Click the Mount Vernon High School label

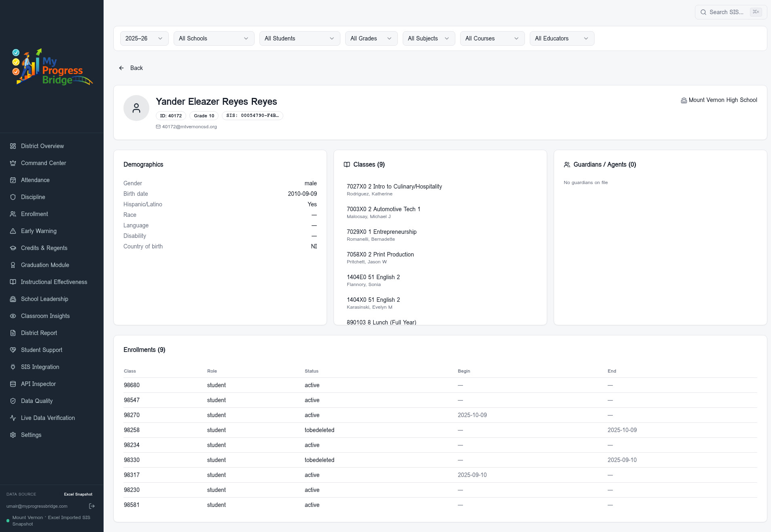[x=723, y=100]
